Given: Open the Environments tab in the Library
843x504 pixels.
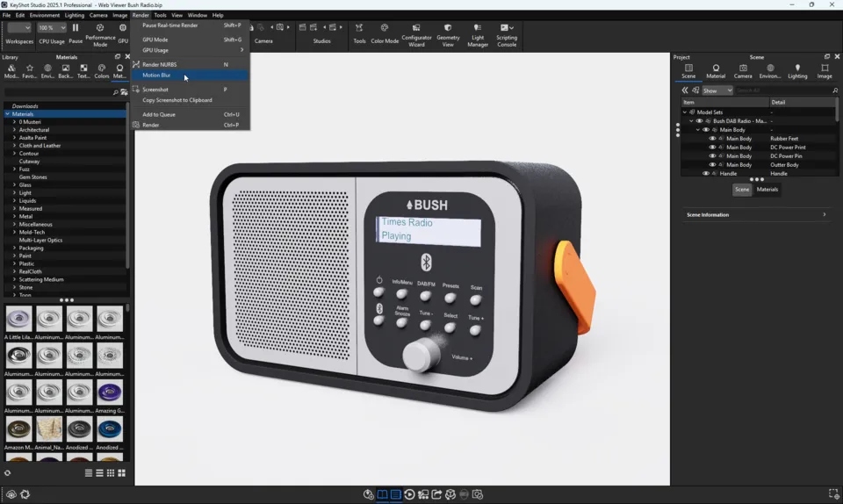Looking at the screenshot, I should coord(47,71).
